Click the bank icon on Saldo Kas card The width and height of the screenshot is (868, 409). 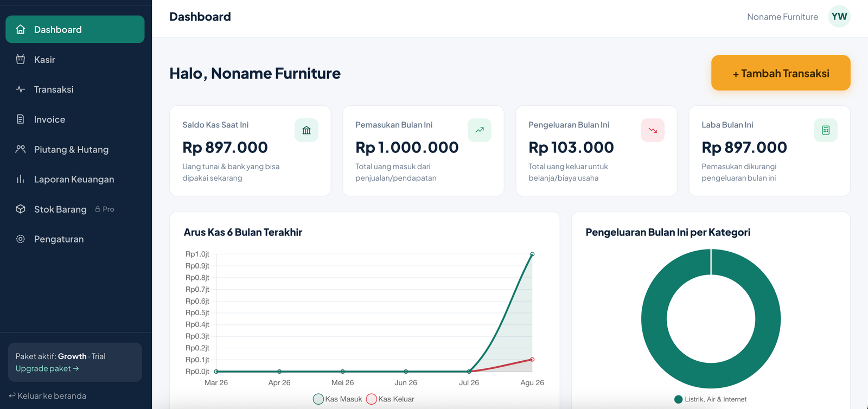tap(307, 130)
